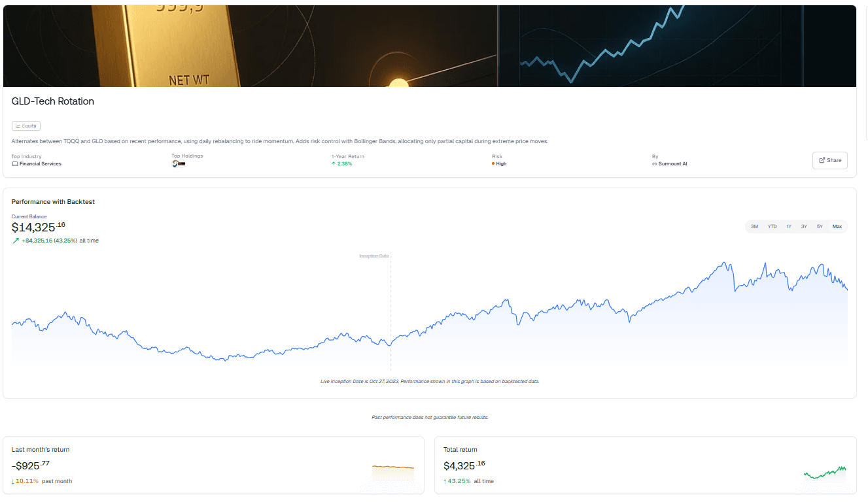Click the laptop icon beside Financial Services
Viewport: 868px width, 504px height.
tap(15, 164)
